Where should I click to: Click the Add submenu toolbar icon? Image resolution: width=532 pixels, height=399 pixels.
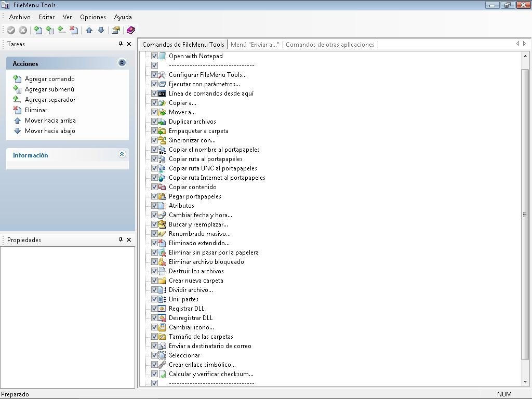(x=49, y=30)
